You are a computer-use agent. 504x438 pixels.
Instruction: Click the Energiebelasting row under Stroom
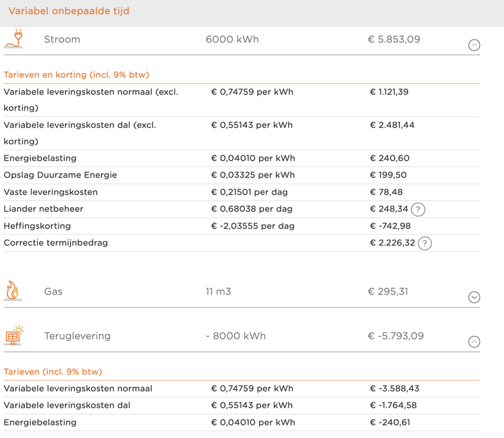click(x=40, y=159)
